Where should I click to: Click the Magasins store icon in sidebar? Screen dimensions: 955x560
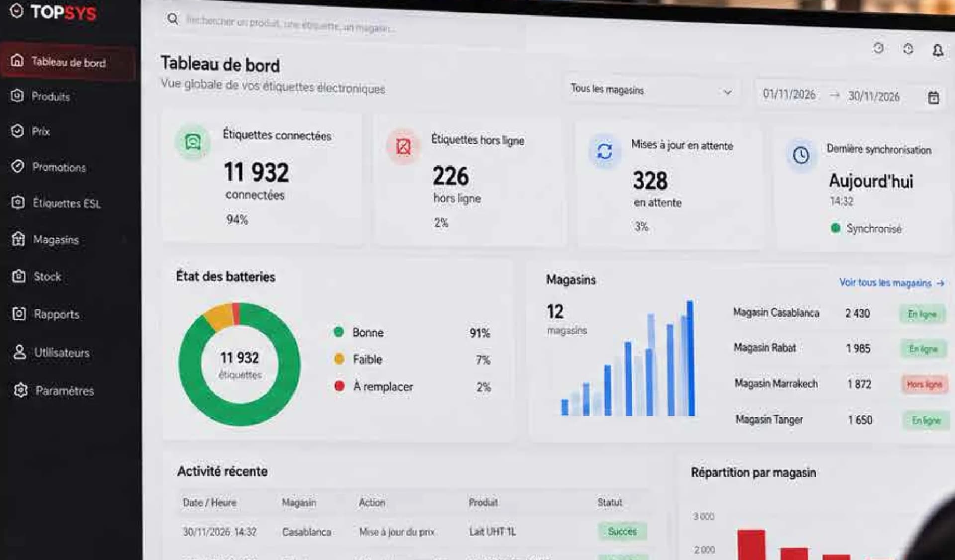pyautogui.click(x=18, y=239)
